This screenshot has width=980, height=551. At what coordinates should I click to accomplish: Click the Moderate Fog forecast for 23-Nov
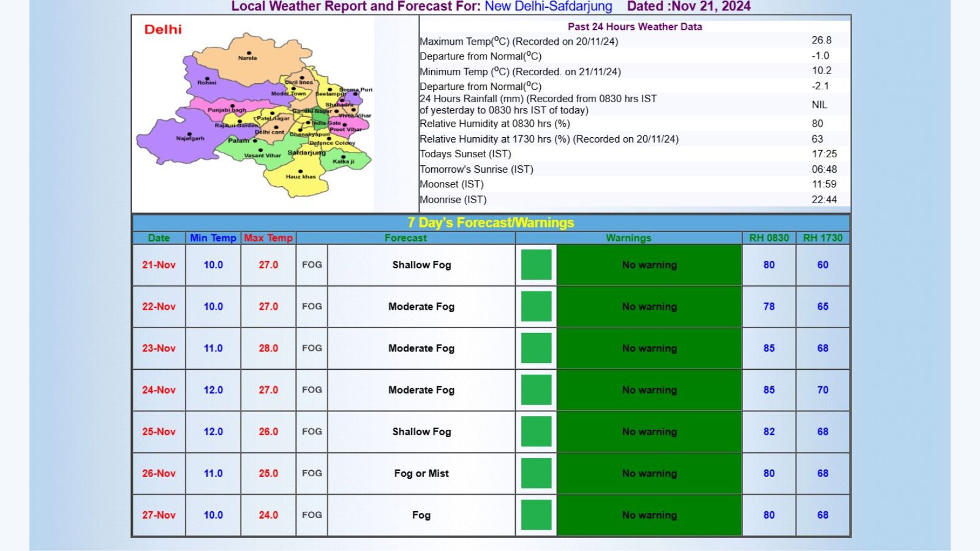click(x=421, y=348)
